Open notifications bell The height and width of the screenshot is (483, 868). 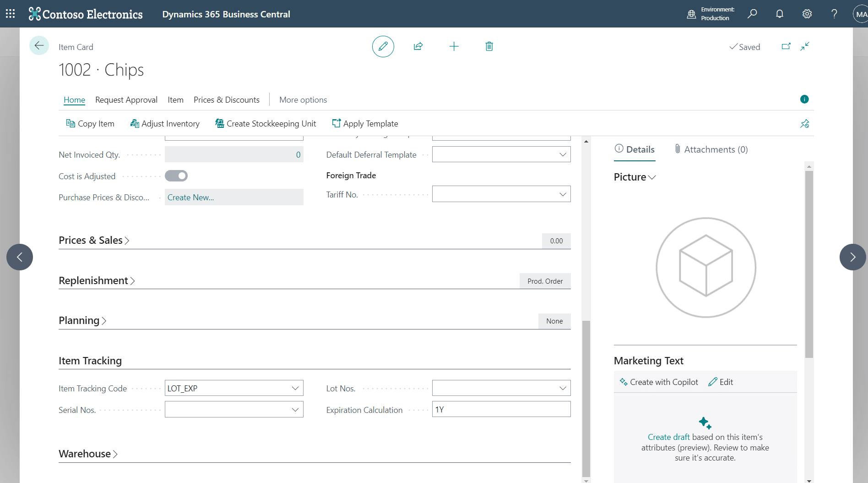(780, 14)
